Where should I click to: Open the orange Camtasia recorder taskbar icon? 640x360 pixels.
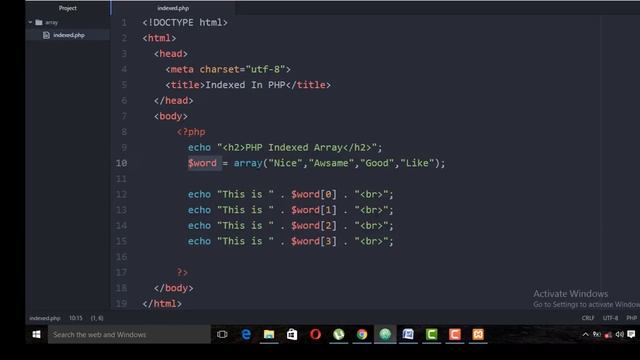pyautogui.click(x=455, y=335)
